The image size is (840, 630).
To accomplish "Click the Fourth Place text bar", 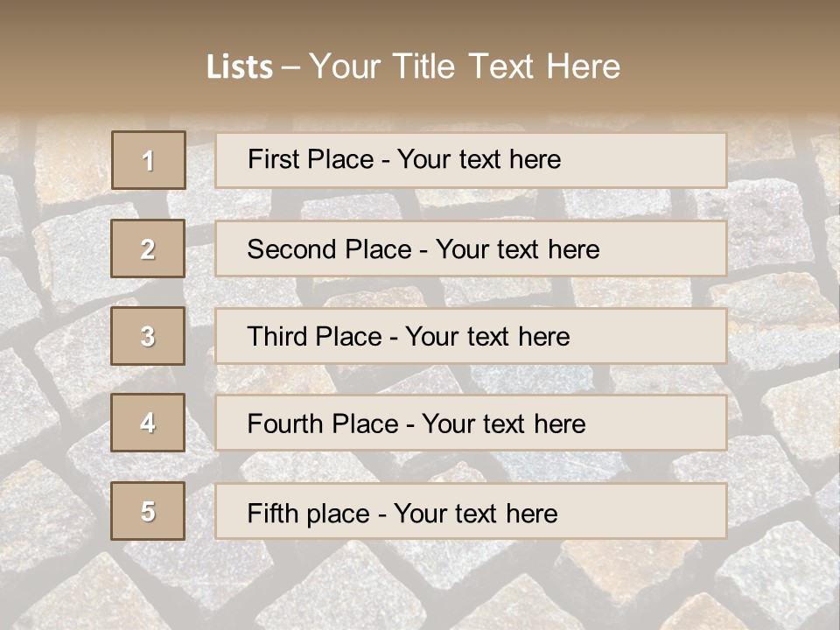I will tap(471, 423).
